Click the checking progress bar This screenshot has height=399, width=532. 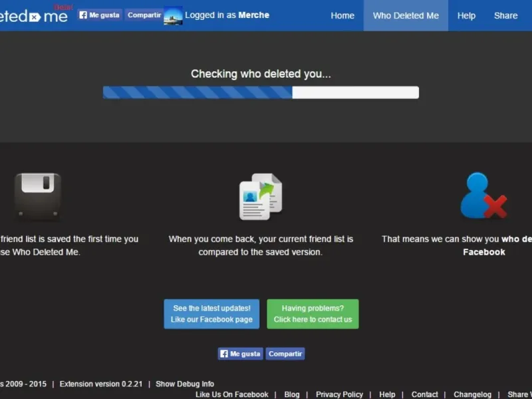click(x=261, y=92)
